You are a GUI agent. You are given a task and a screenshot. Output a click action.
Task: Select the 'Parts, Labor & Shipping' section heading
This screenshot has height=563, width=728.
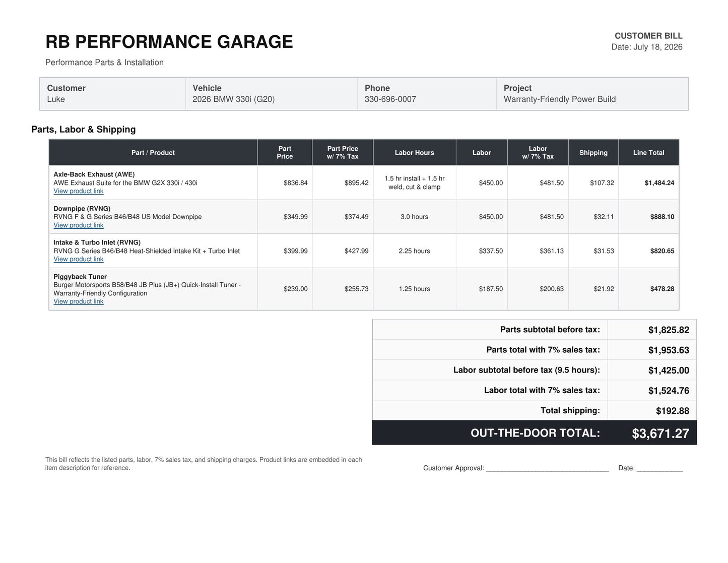point(84,129)
